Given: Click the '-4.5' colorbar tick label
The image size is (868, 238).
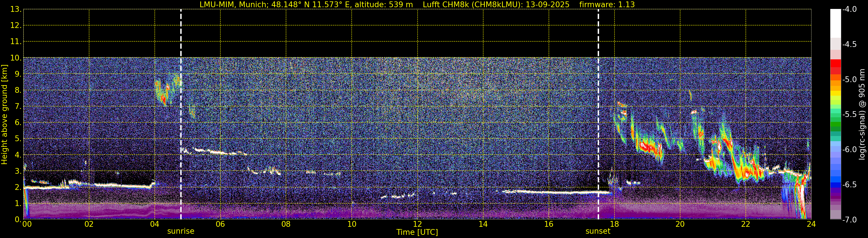Looking at the screenshot, I should pos(850,44).
